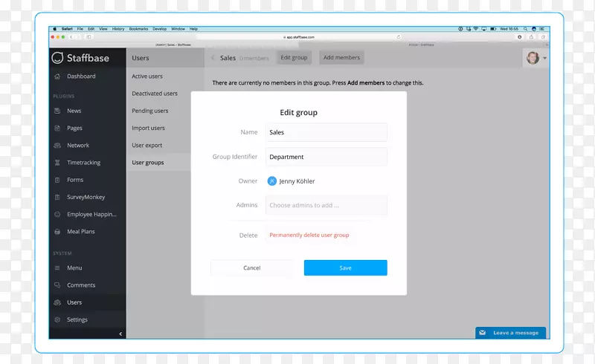595x364 pixels.
Task: Open the Safari History menu
Action: pos(118,29)
